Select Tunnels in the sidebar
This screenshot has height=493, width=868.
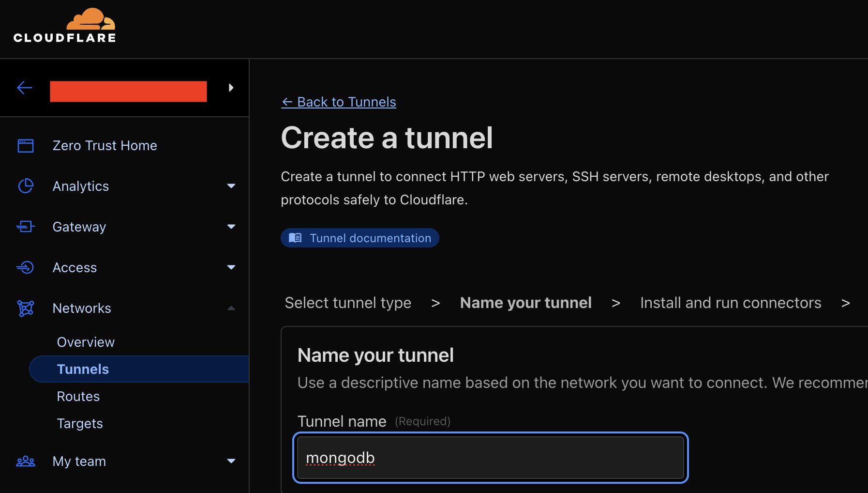pyautogui.click(x=139, y=369)
